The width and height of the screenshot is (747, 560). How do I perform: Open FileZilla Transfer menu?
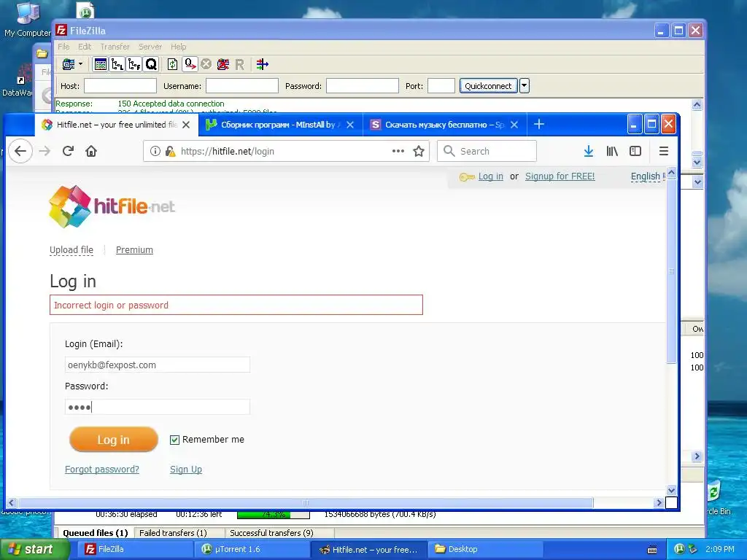pyautogui.click(x=115, y=47)
